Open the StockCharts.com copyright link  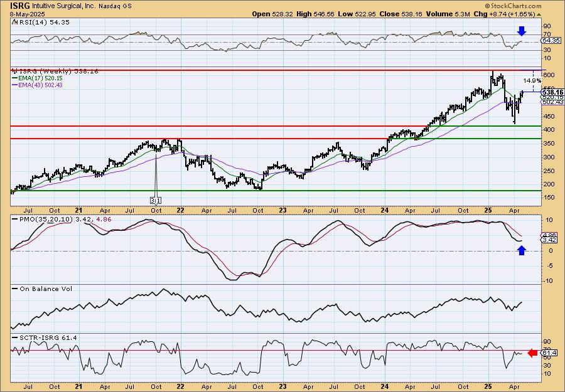coord(513,6)
